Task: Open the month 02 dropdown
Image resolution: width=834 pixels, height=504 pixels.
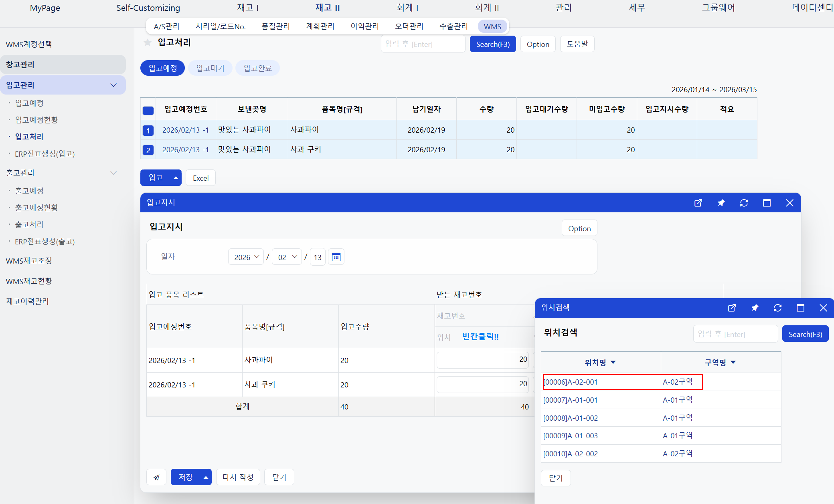Action: [287, 257]
